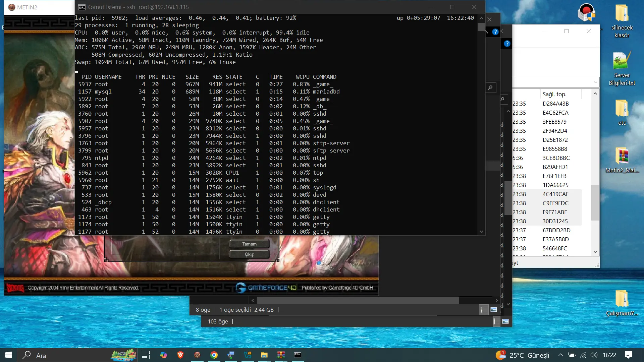Toggle the large icons view layout
Viewport: 644px width, 362px height.
point(493,310)
